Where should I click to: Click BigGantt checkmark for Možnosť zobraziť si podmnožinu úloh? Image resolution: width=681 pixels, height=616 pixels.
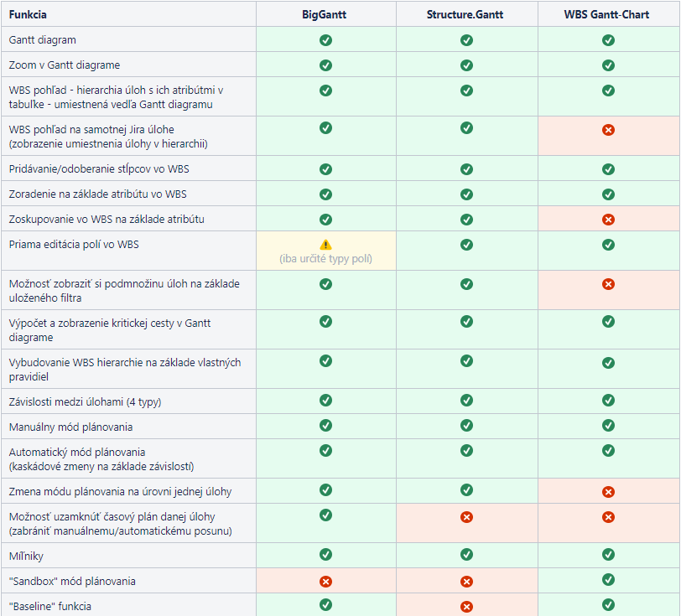pyautogui.click(x=325, y=284)
